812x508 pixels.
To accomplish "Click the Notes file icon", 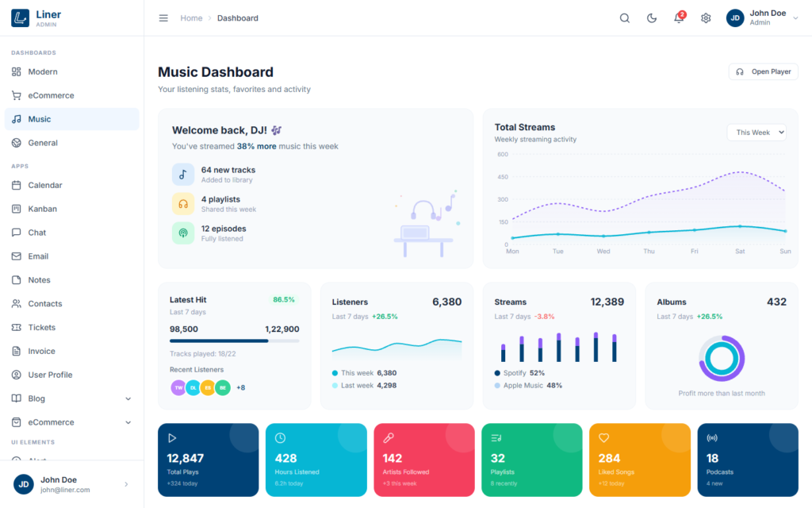I will 17,280.
